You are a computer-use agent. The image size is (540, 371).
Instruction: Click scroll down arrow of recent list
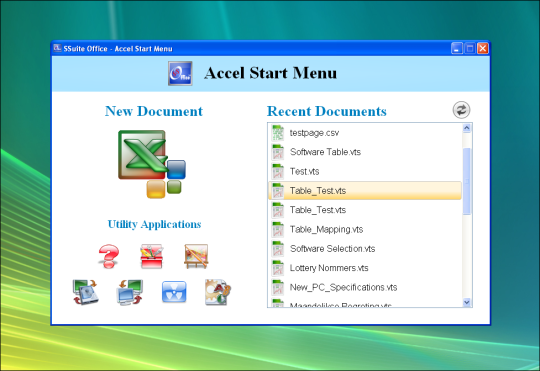click(467, 302)
